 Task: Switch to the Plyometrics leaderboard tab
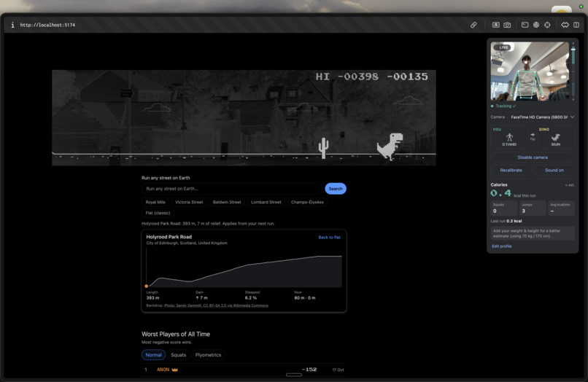(208, 354)
